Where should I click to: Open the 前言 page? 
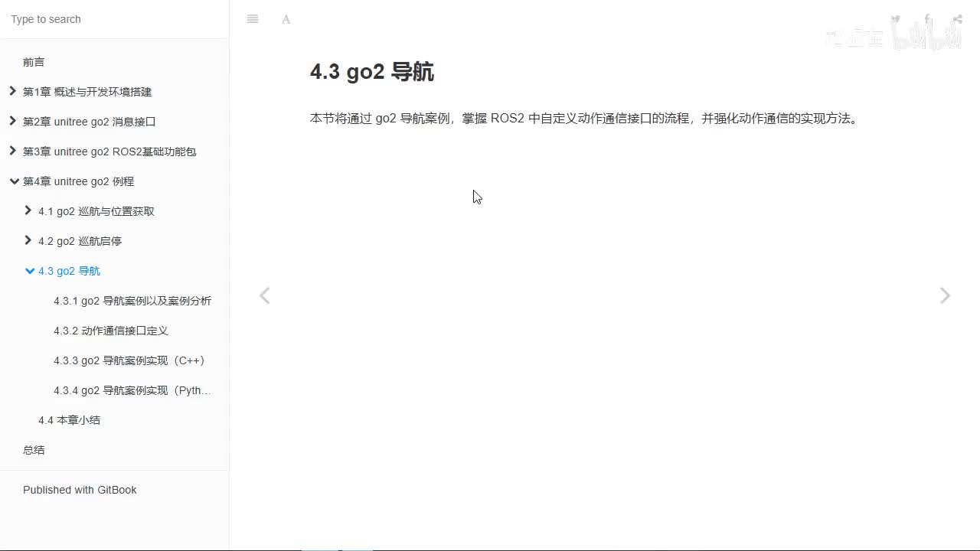(34, 62)
